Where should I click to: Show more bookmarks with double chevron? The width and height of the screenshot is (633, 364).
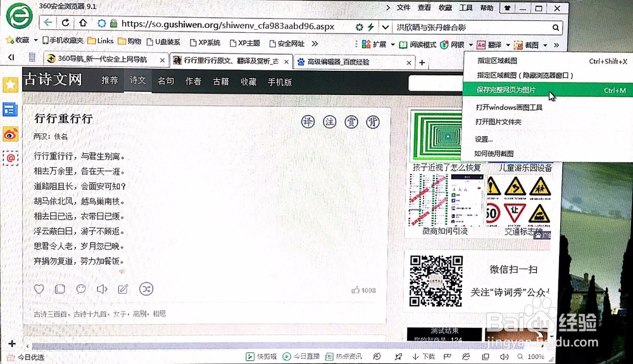pyautogui.click(x=315, y=43)
